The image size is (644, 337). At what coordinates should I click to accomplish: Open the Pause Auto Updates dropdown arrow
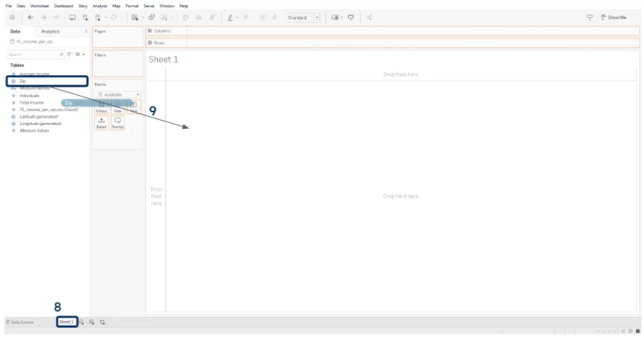point(106,17)
